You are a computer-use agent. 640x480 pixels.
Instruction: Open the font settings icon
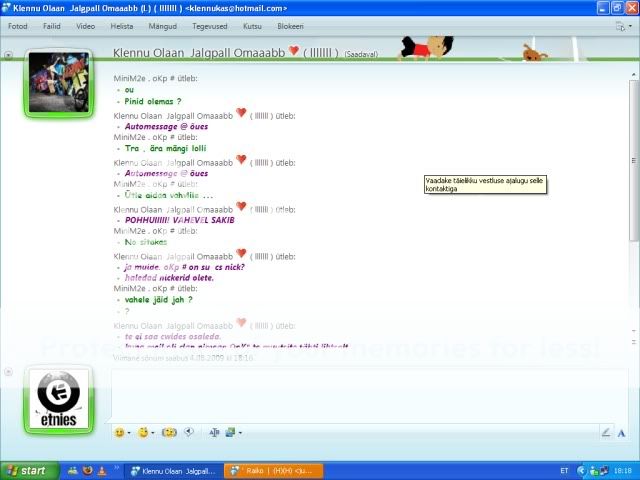pos(214,432)
